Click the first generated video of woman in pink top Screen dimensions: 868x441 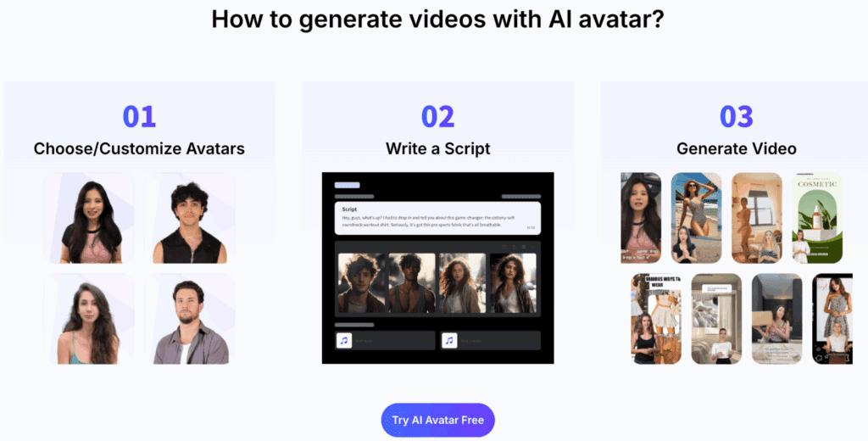pyautogui.click(x=641, y=218)
